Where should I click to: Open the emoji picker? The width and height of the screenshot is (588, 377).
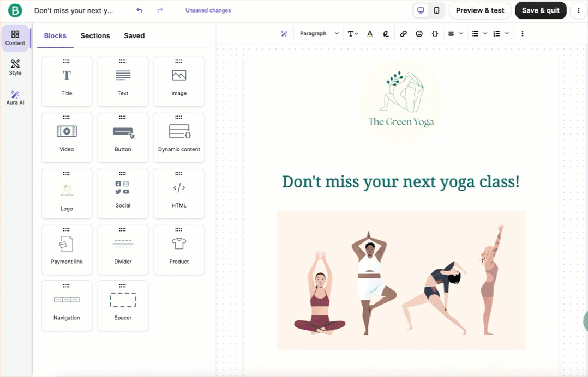click(x=419, y=34)
